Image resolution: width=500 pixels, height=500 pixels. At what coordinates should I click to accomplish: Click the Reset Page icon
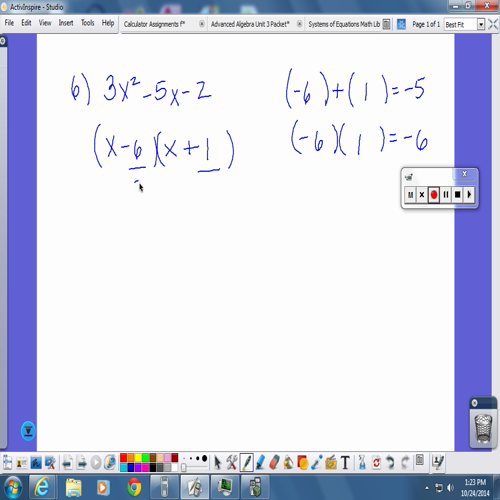click(376, 463)
